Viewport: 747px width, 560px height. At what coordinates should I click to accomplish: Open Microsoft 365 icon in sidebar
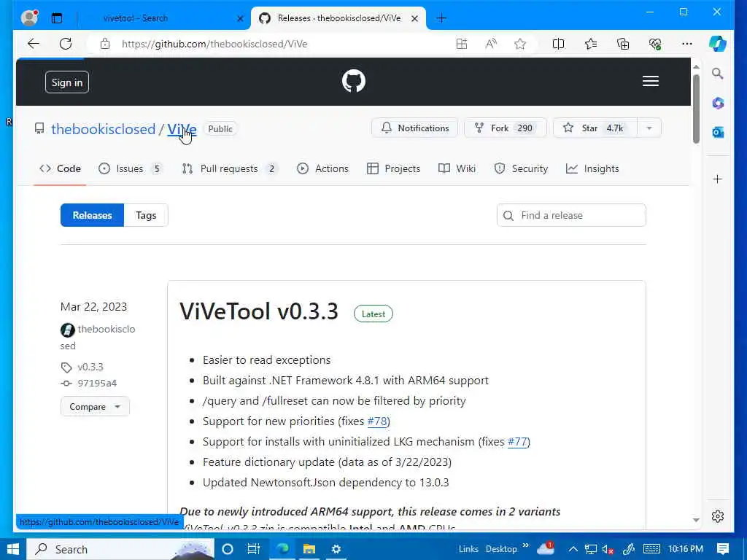point(718,103)
